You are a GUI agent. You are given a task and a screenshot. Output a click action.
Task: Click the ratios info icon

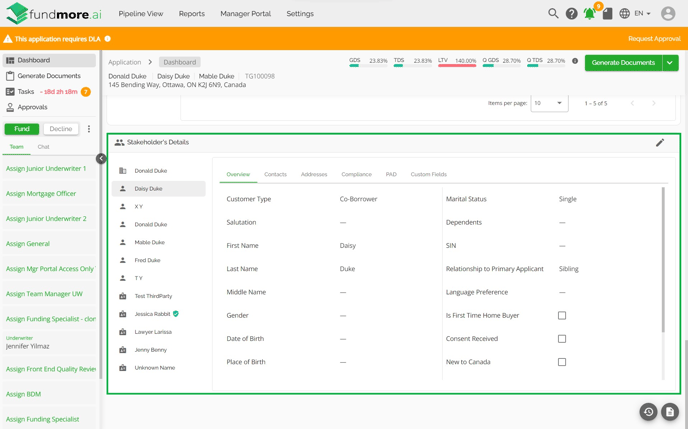[x=575, y=61]
